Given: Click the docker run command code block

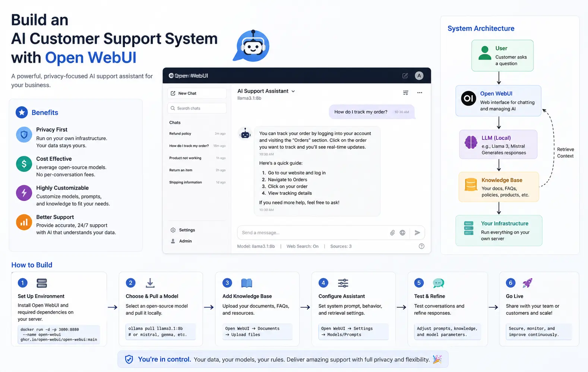Looking at the screenshot, I should point(59,335).
